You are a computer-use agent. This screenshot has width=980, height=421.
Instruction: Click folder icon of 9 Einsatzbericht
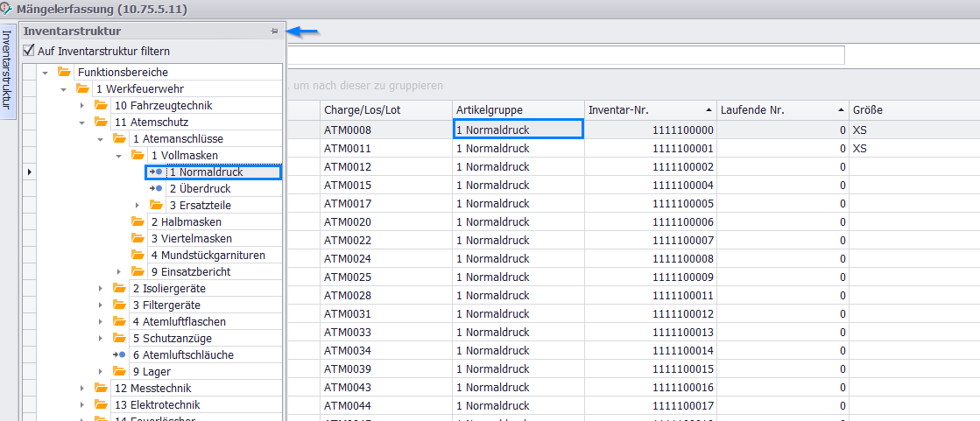[x=137, y=272]
